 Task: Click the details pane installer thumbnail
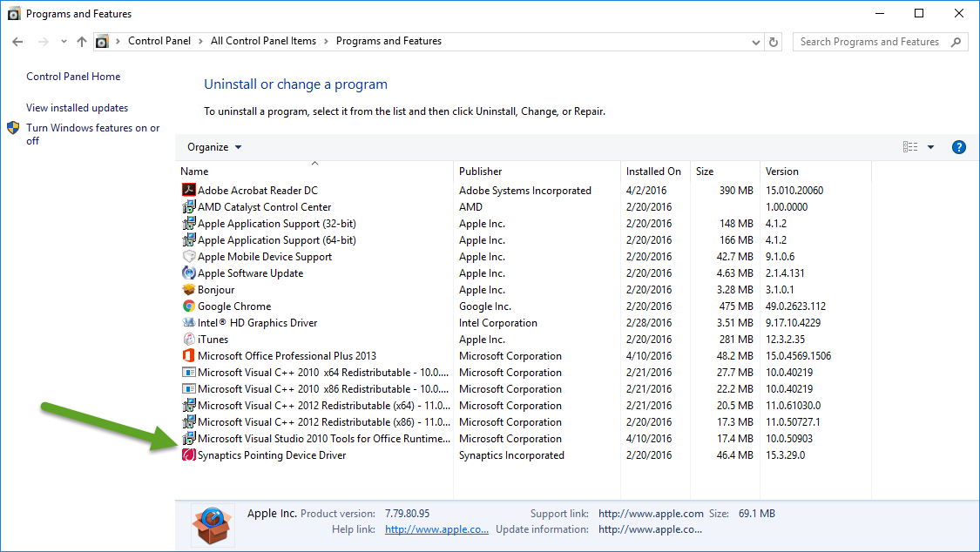pos(213,525)
